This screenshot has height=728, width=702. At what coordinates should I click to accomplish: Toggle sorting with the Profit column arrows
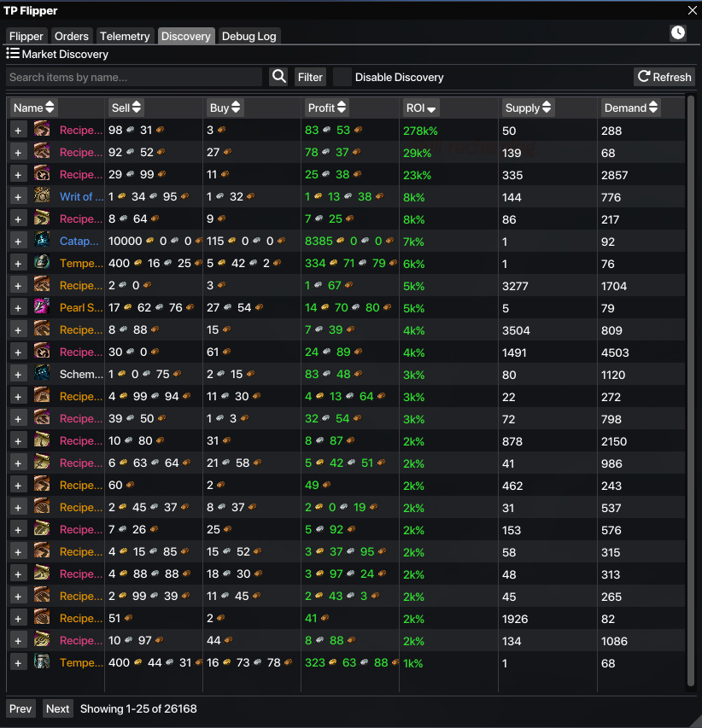pyautogui.click(x=341, y=108)
